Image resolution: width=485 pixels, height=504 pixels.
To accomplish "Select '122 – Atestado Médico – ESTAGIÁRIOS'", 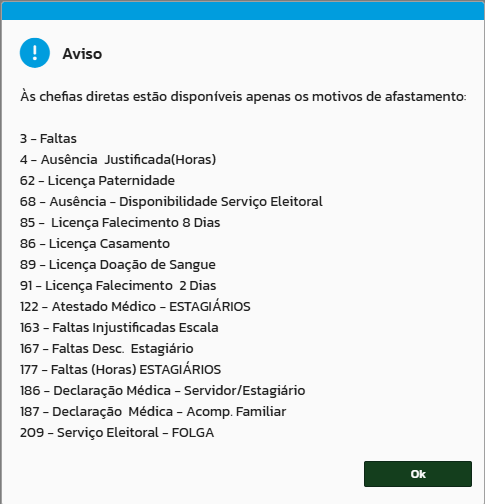I will (135, 306).
